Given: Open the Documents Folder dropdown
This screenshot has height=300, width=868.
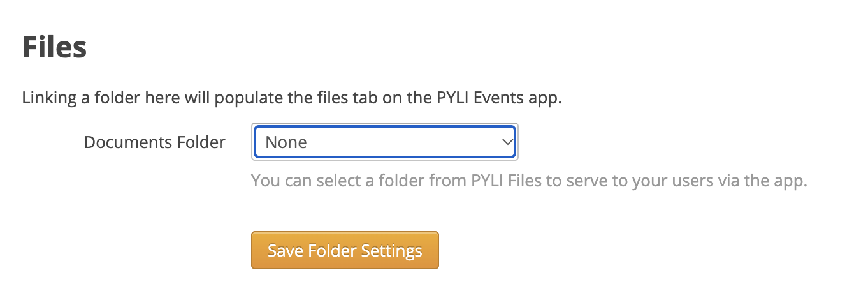Looking at the screenshot, I should click(x=384, y=142).
